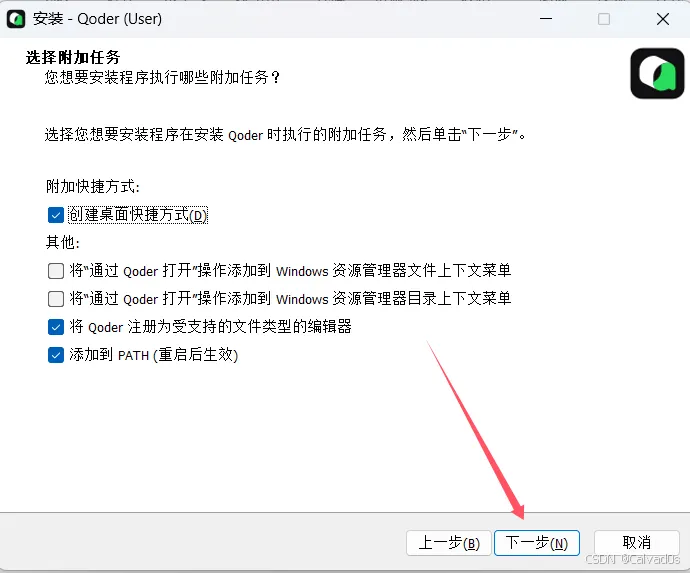Screen dimensions: 690x573
Task: Toggle 将 Qoder 注册为受支持的文件类型的编辑器
Action: 55,327
